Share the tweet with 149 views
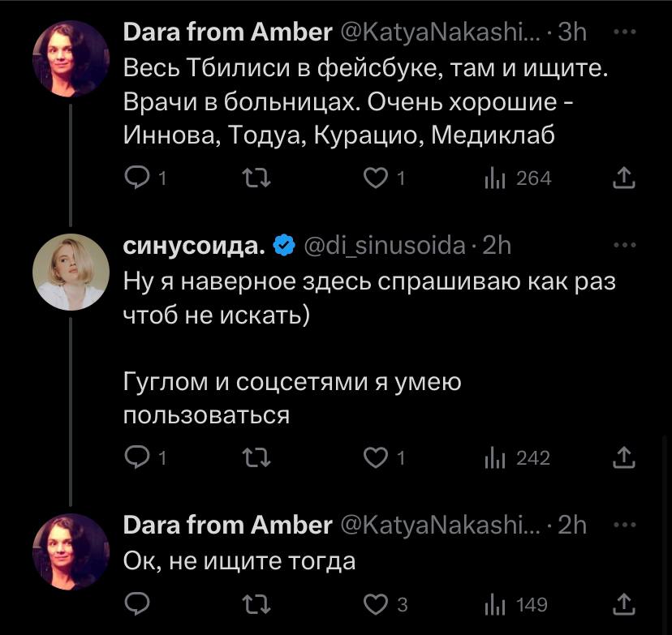 click(x=622, y=604)
